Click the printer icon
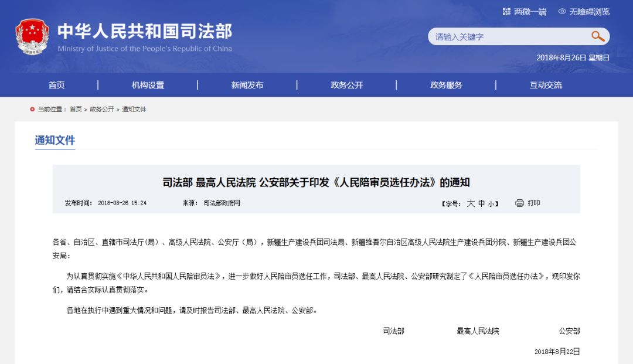The width and height of the screenshot is (633, 364). pyautogui.click(x=519, y=203)
